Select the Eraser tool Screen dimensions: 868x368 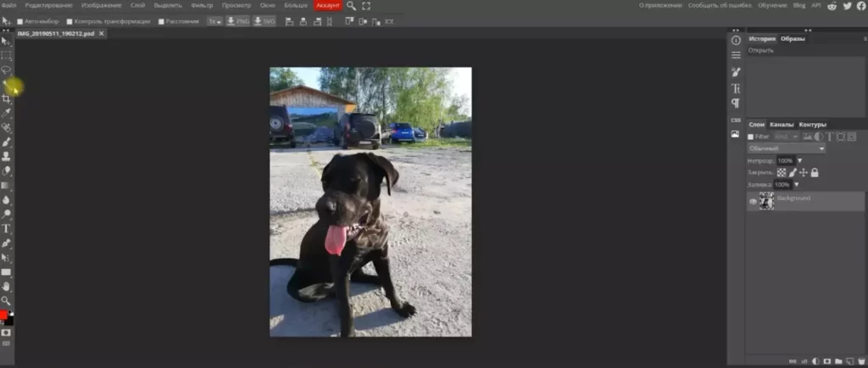pyautogui.click(x=6, y=171)
